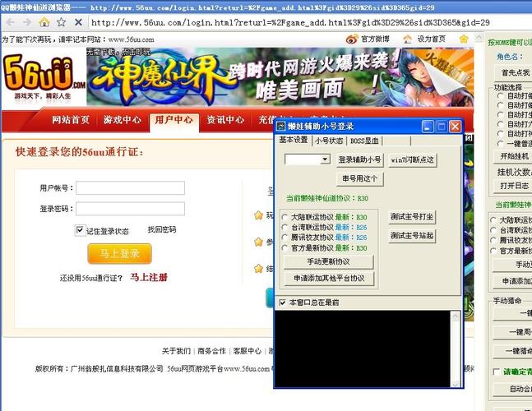The width and height of the screenshot is (532, 411).
Task: Click the 关于我们 footer link
Action: [176, 351]
